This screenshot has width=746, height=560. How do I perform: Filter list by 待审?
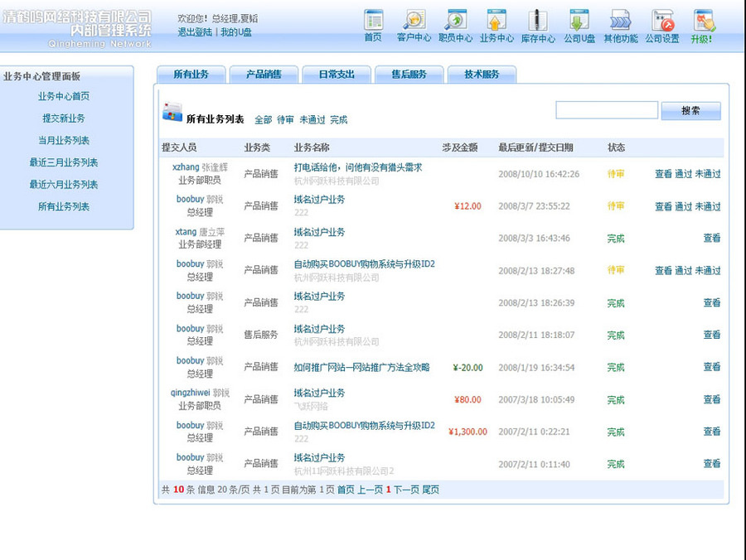[x=285, y=120]
